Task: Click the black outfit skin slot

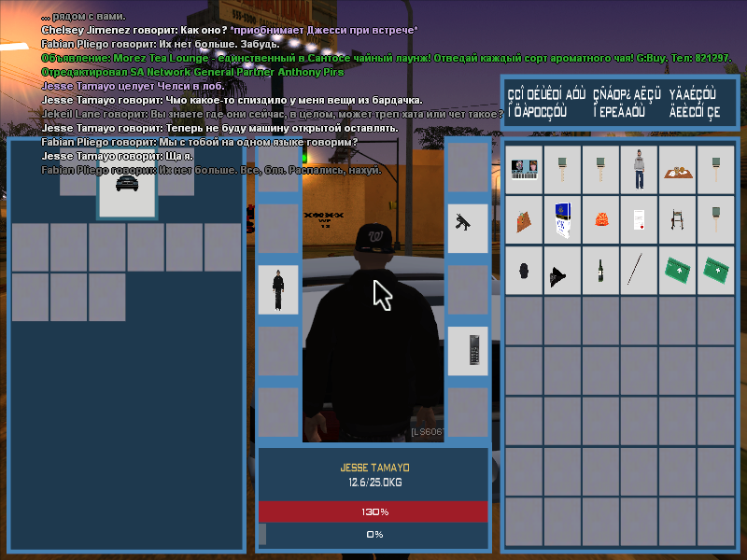Action: coord(277,289)
